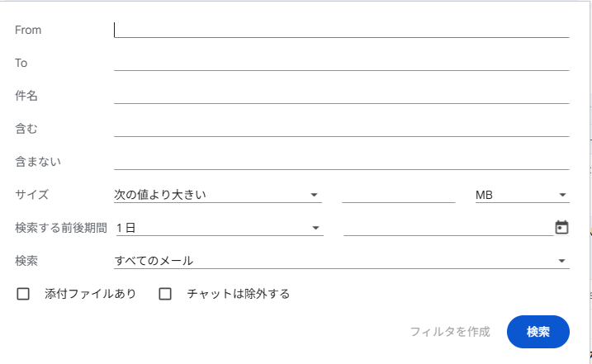This screenshot has height=364, width=592.
Task: Expand the 次の値より大きい size dropdown
Action: [217, 195]
